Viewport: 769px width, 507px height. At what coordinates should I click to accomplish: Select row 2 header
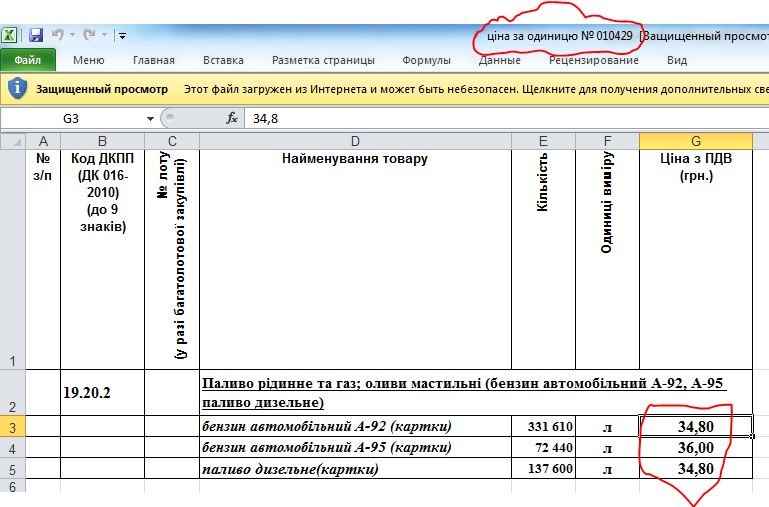point(13,392)
